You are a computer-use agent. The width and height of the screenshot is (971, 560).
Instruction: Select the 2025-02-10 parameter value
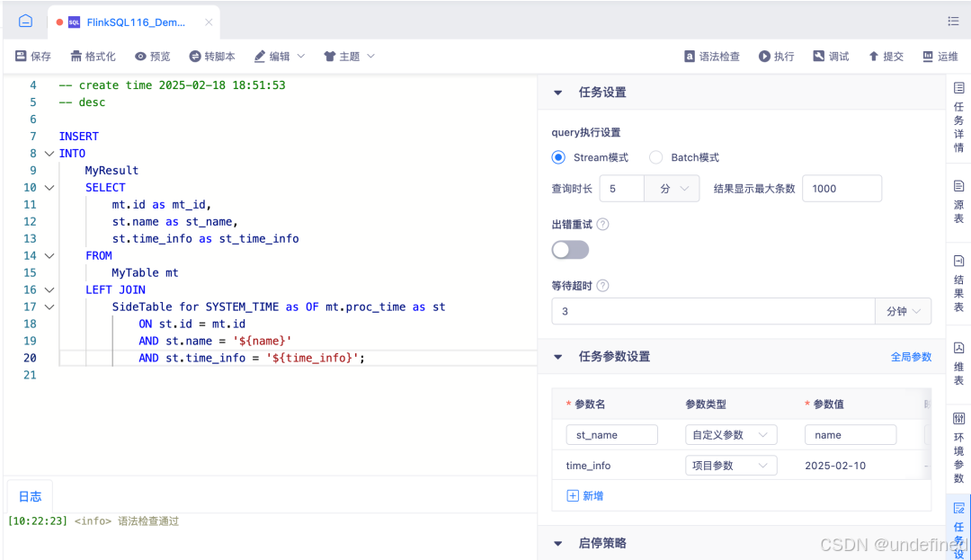834,466
